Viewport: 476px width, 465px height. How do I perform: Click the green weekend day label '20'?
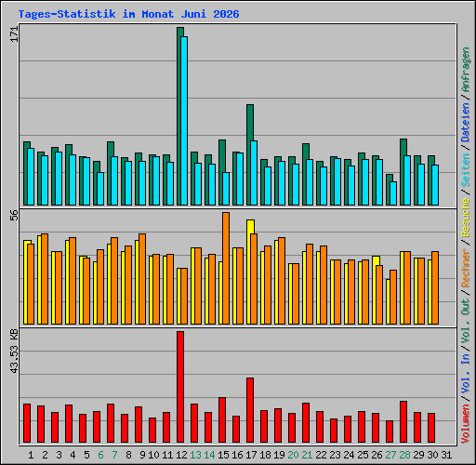[294, 455]
